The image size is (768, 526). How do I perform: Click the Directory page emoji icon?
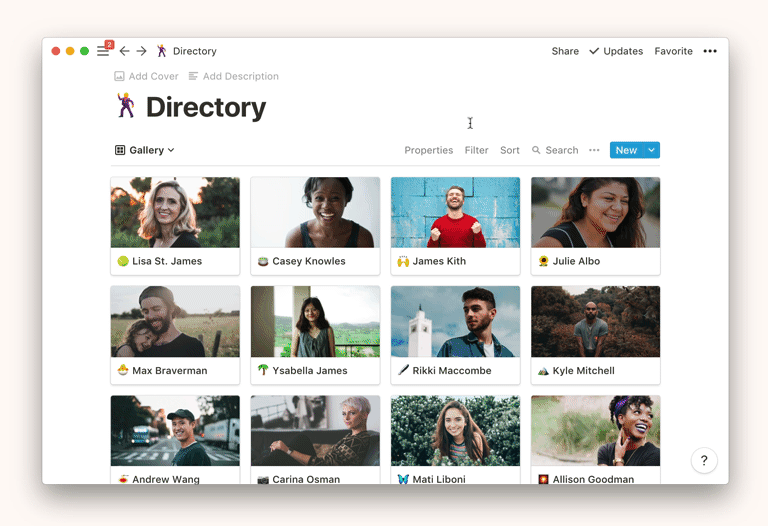tap(126, 106)
